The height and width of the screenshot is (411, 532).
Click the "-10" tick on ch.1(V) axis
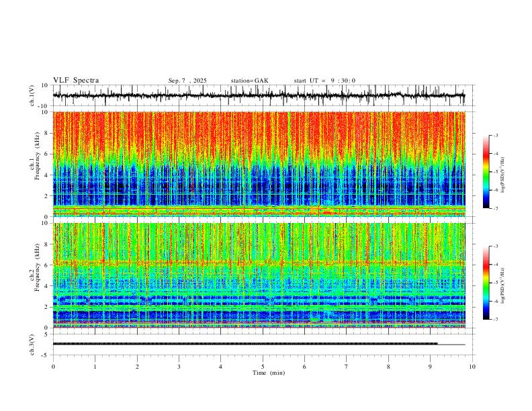44,106
